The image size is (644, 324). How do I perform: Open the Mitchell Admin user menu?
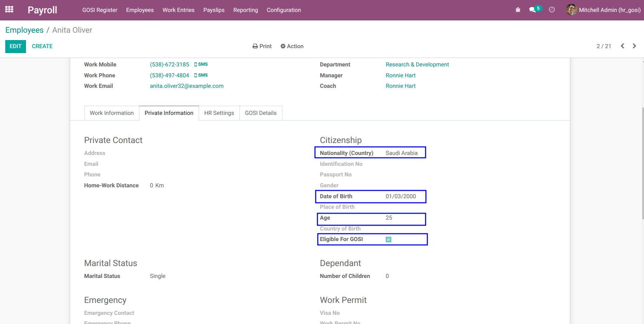click(603, 10)
